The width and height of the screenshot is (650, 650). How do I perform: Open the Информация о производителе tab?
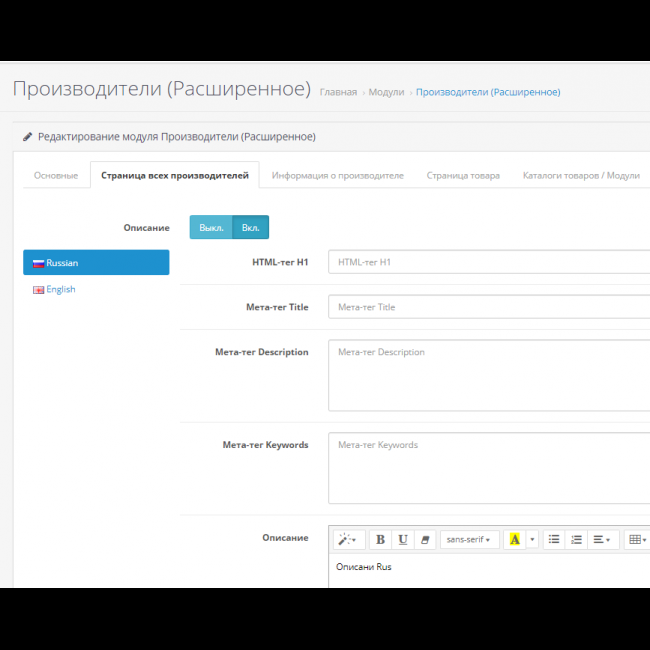coord(337,175)
